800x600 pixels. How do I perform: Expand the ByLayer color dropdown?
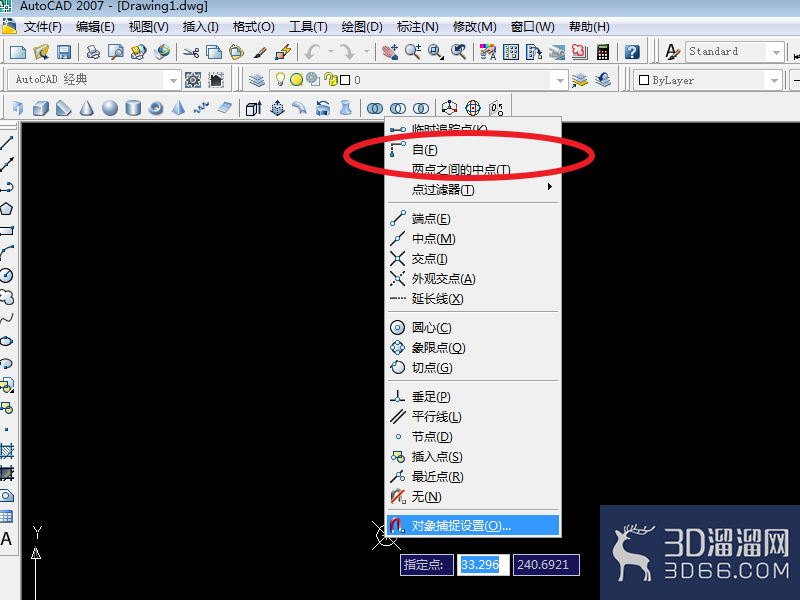(x=774, y=80)
